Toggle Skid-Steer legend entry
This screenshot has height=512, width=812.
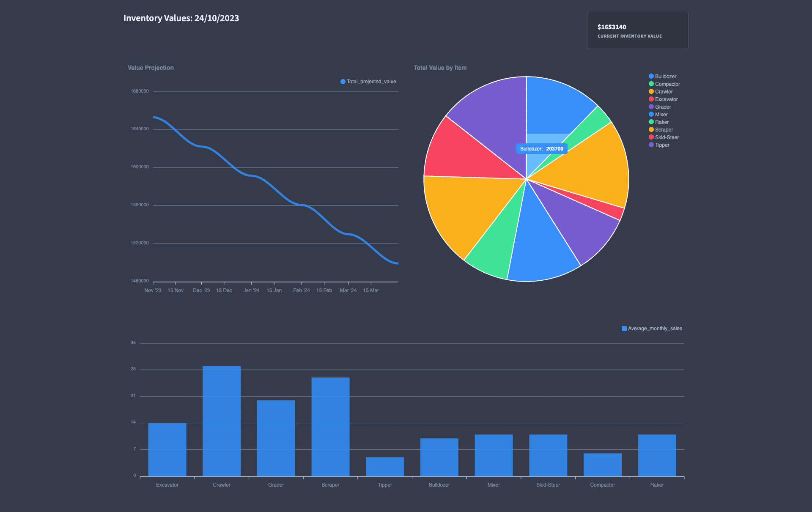664,137
